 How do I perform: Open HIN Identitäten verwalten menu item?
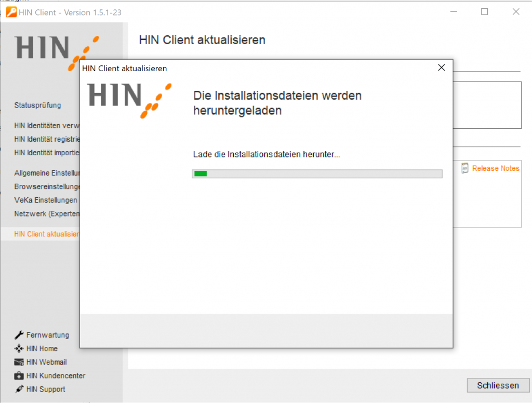click(x=47, y=126)
